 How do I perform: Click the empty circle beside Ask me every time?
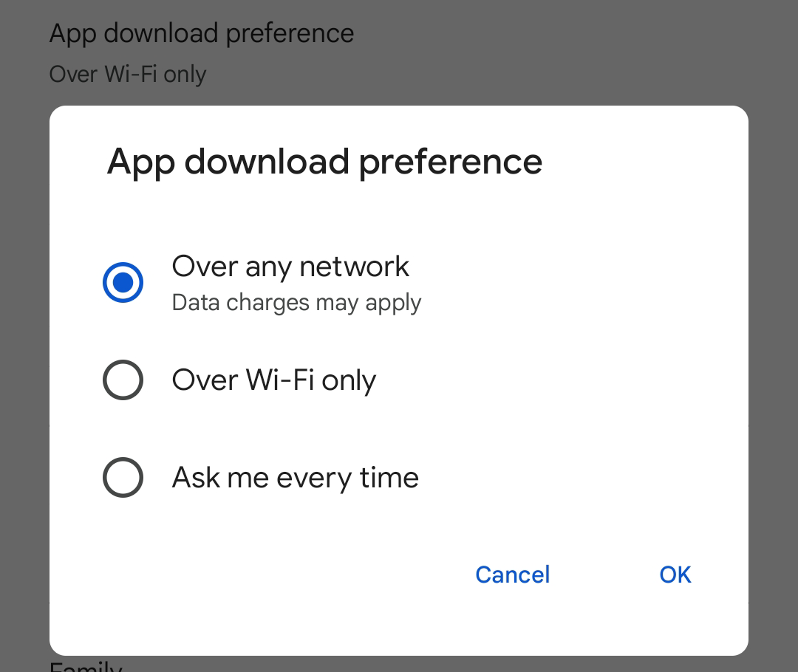[x=123, y=477]
